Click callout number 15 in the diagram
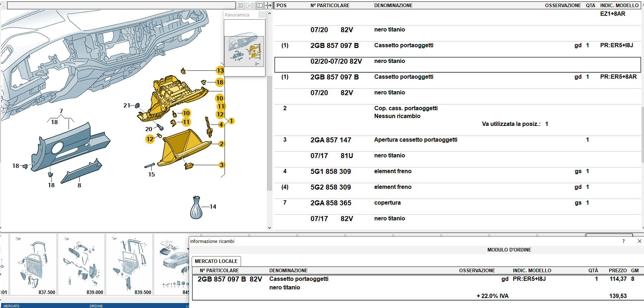644x308 pixels. tap(152, 174)
